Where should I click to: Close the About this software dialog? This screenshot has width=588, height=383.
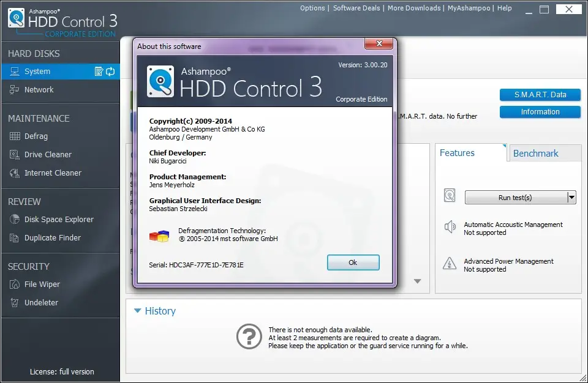tap(379, 43)
